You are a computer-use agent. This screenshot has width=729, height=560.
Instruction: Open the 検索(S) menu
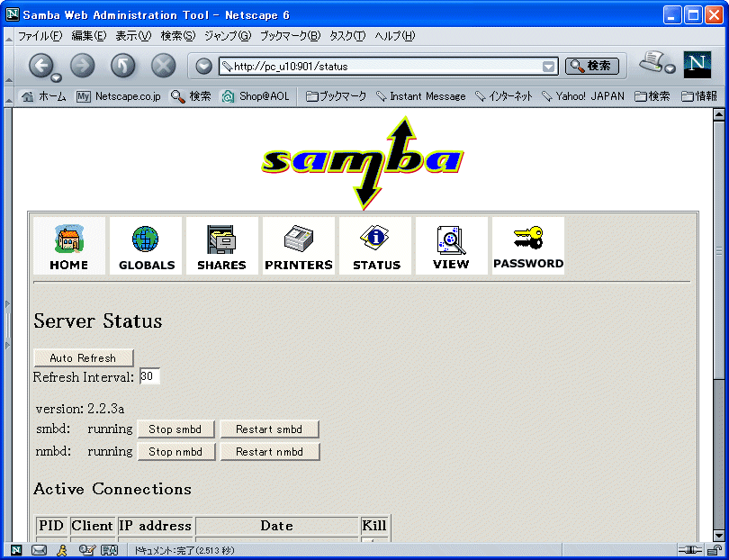(x=177, y=36)
